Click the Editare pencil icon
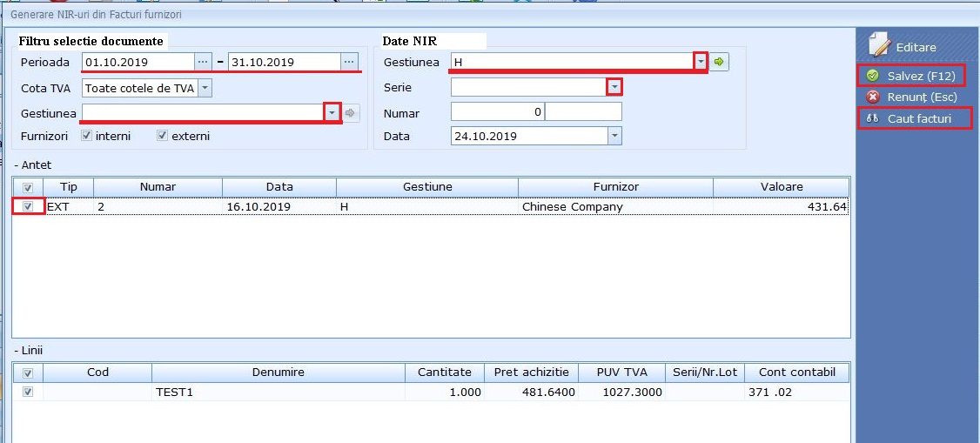This screenshot has height=443, width=980. click(880, 44)
